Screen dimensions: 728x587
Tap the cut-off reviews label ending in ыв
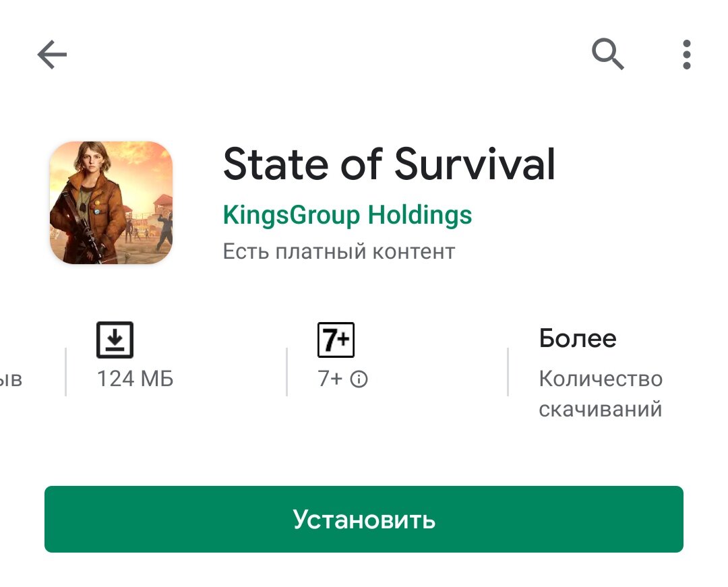tap(11, 379)
